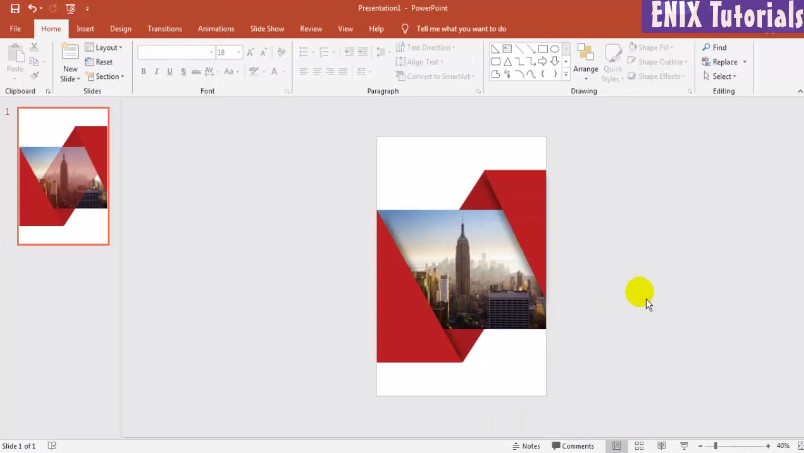
Task: Toggle Italic formatting
Action: (x=156, y=72)
